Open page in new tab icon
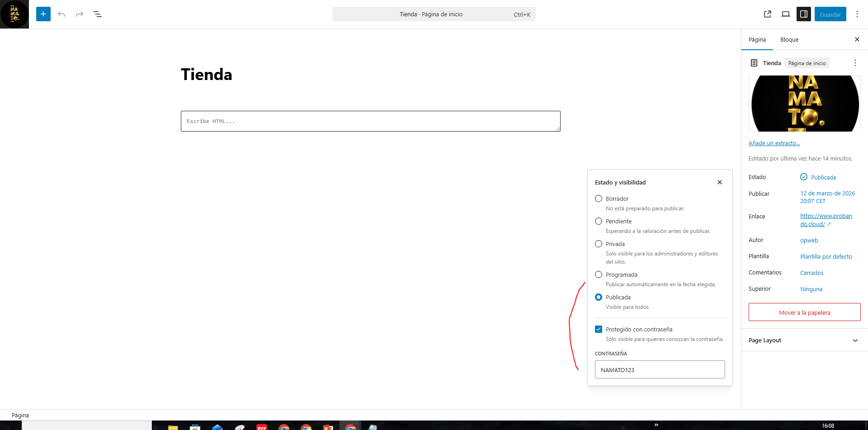Image resolution: width=868 pixels, height=430 pixels. click(x=767, y=14)
